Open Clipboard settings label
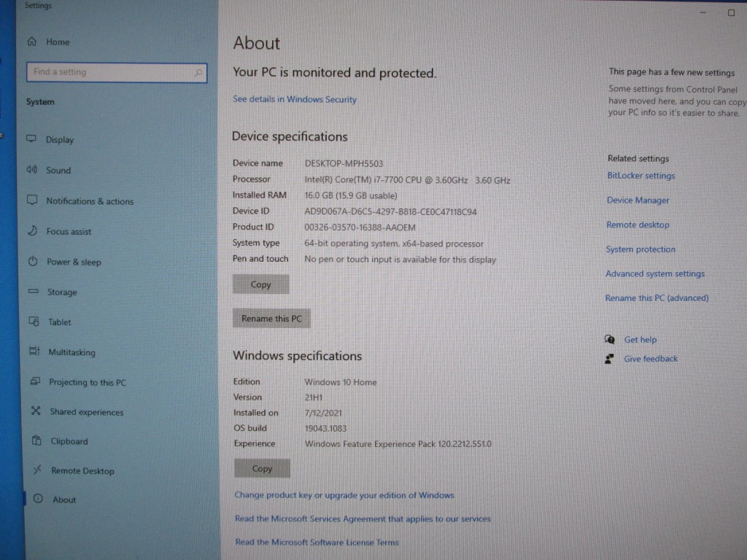Screen dimensions: 747x560 pyautogui.click(x=69, y=441)
